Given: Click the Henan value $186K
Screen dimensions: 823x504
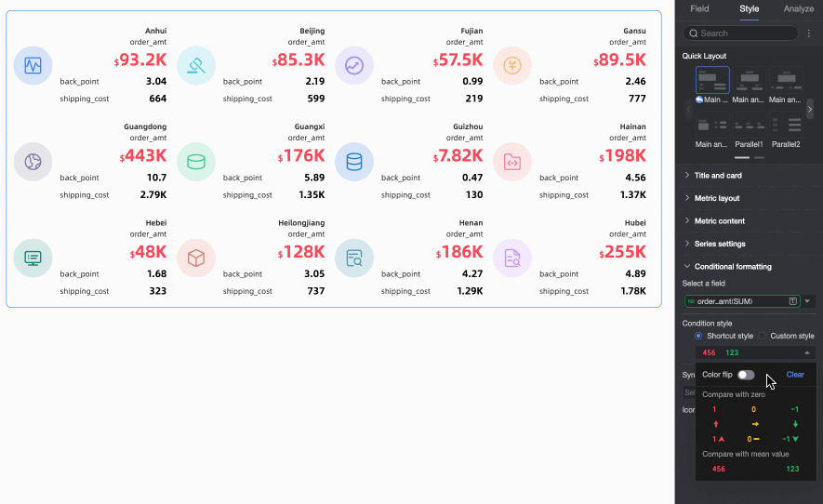Looking at the screenshot, I should tap(459, 252).
